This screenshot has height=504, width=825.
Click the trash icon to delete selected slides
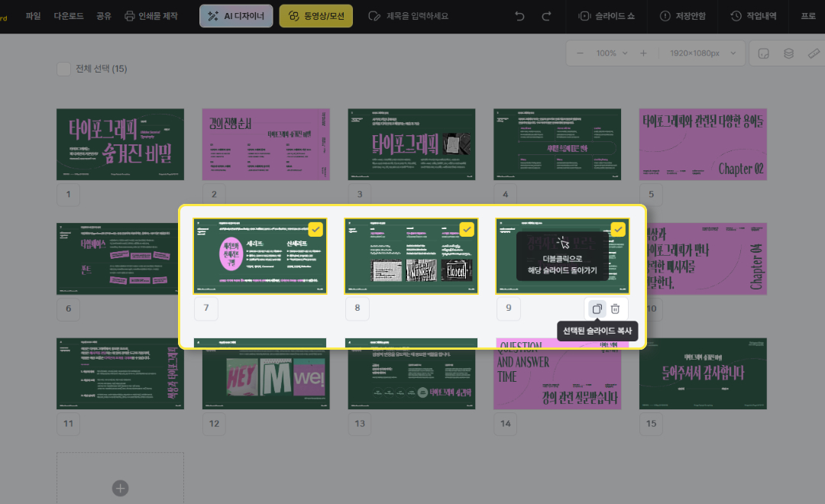click(616, 309)
